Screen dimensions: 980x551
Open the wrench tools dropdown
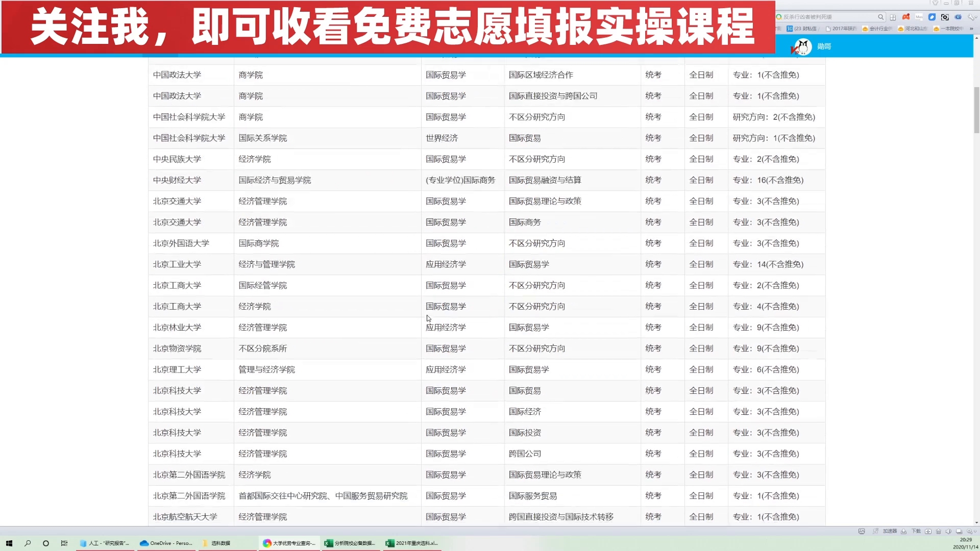tap(973, 17)
